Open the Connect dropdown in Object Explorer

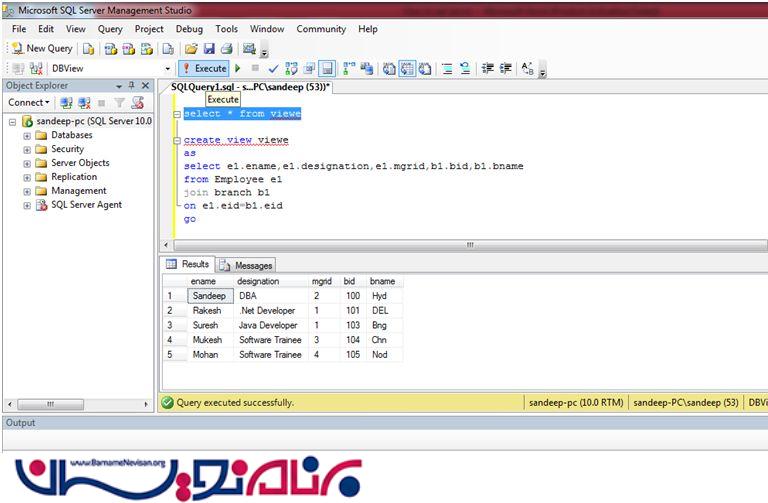(x=29, y=102)
